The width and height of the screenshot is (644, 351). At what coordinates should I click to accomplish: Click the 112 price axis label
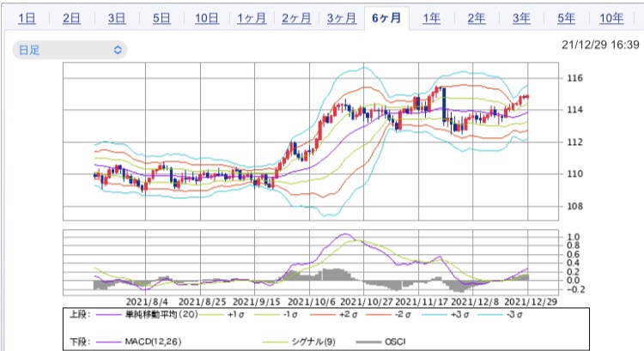click(x=574, y=142)
